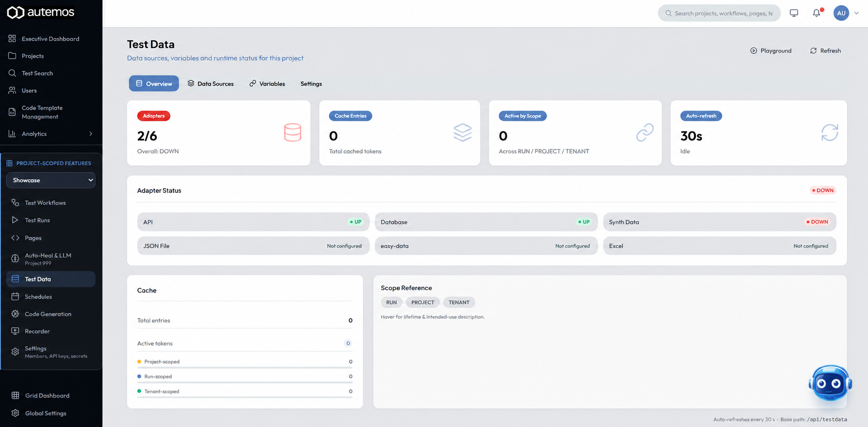Click the link icon in Active by Scope card
Viewport: 868px width, 427px height.
click(645, 132)
